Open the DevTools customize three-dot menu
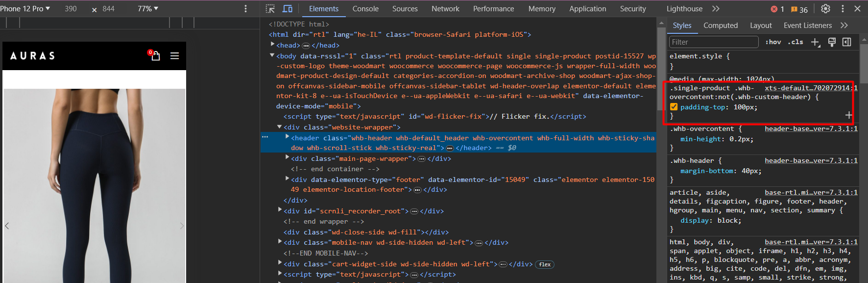The height and width of the screenshot is (283, 868). point(843,9)
